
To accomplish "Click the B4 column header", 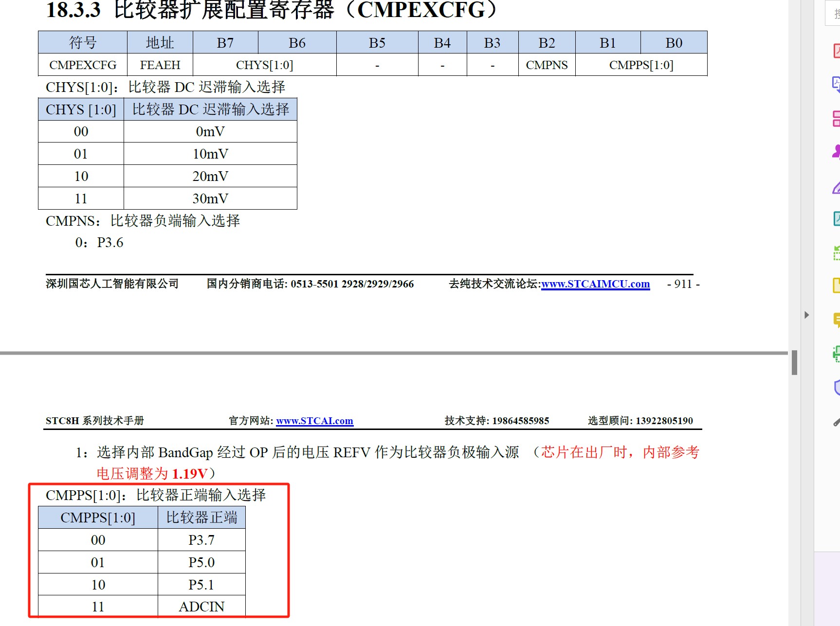I will [442, 43].
